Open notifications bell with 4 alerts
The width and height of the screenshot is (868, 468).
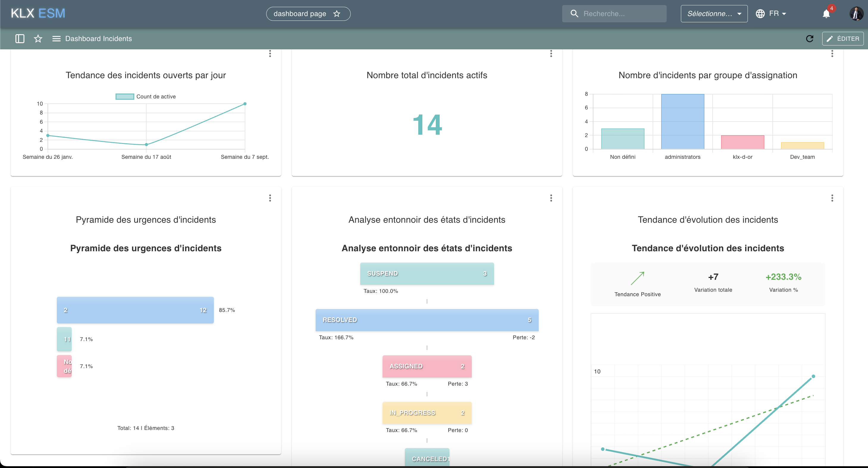pos(826,14)
